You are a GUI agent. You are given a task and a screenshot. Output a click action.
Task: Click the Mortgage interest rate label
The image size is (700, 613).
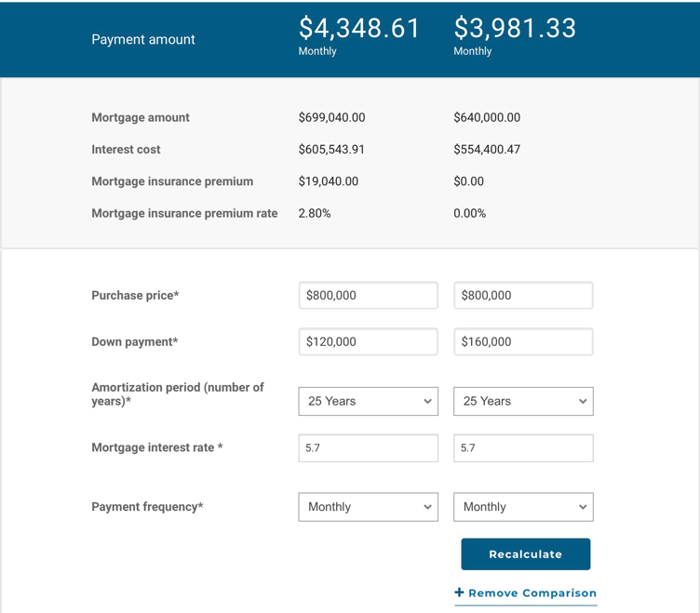point(156,448)
